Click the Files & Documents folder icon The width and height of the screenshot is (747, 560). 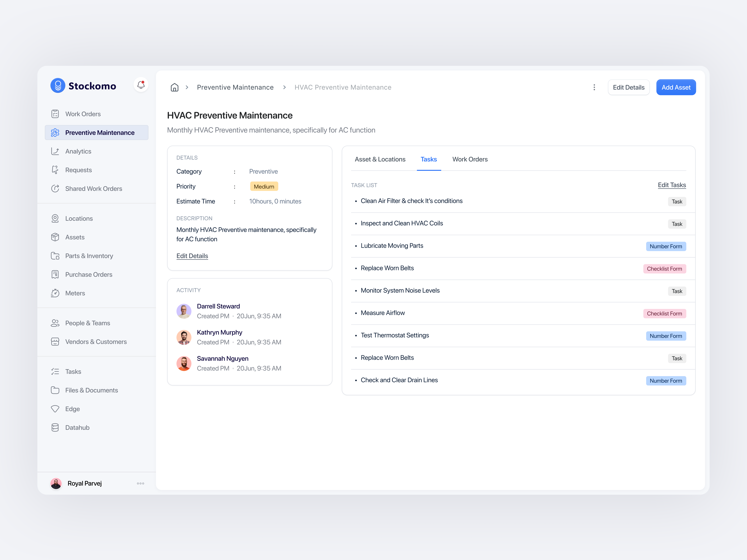click(55, 390)
